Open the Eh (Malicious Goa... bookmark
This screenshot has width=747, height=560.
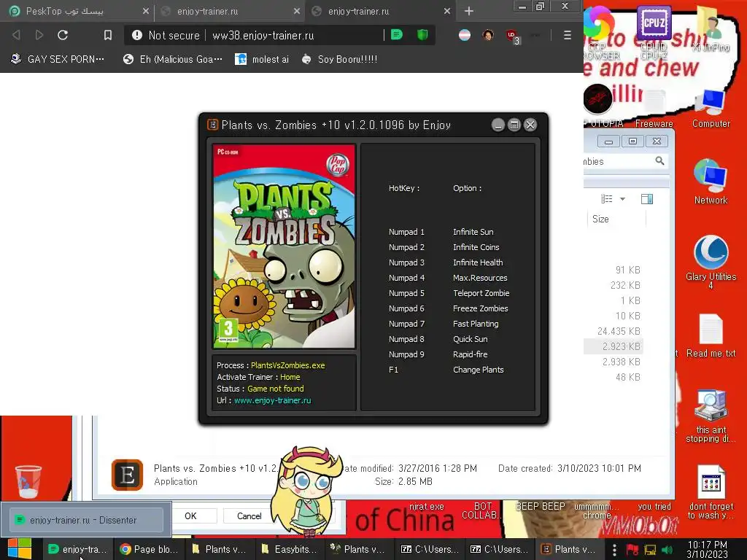click(172, 60)
